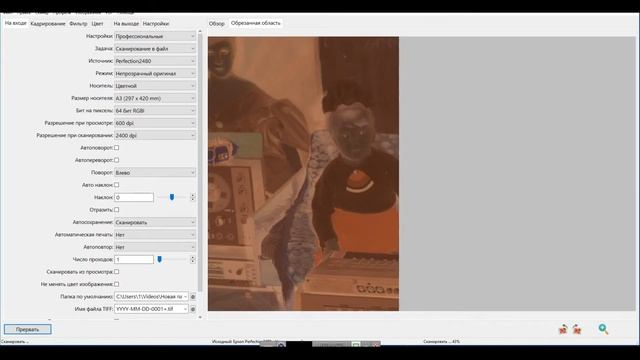Screen dimensions: 640x360
Task: Open the Обзор preview tab
Action: (x=217, y=24)
